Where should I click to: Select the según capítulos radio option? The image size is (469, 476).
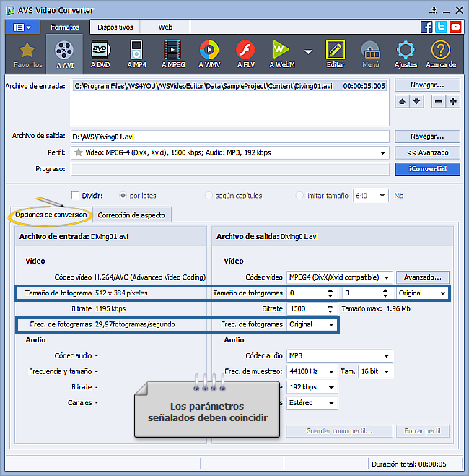point(209,196)
